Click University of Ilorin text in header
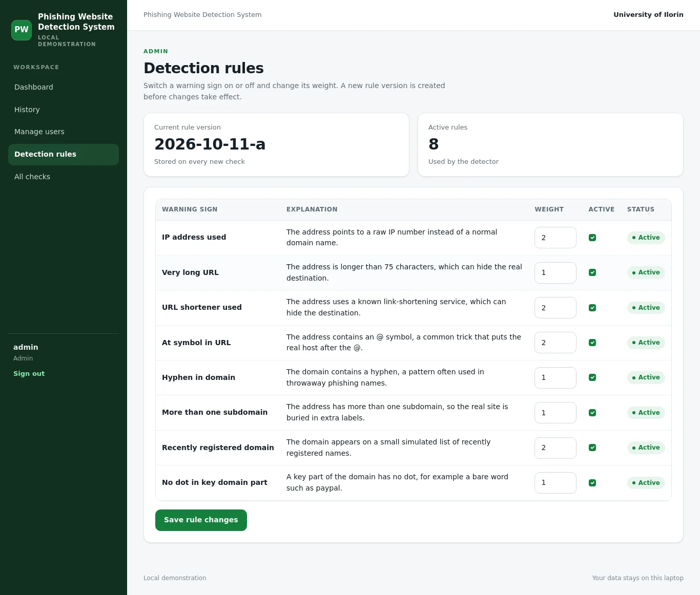The width and height of the screenshot is (700, 595). tap(648, 15)
